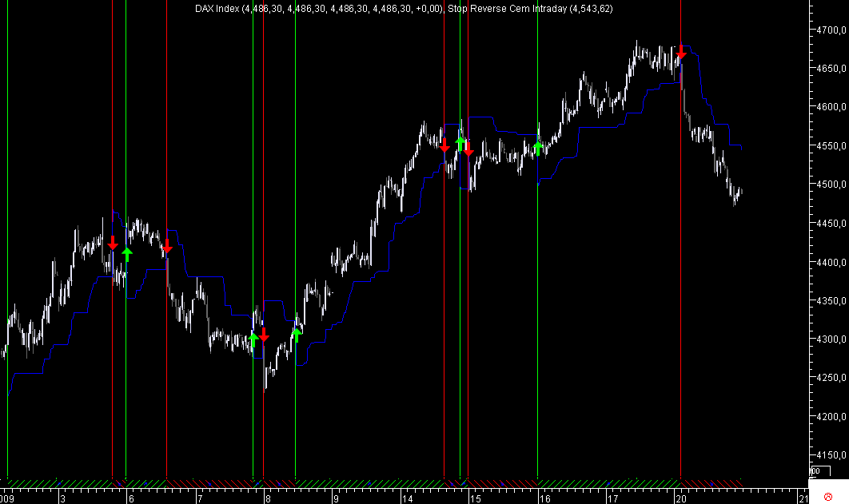Viewport: 849px width, 504px height.
Task: Click the 4500,0 price axis label
Action: (x=831, y=185)
